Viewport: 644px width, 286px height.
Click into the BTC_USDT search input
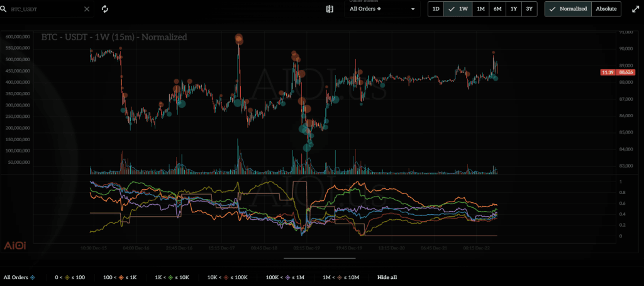[x=44, y=9]
